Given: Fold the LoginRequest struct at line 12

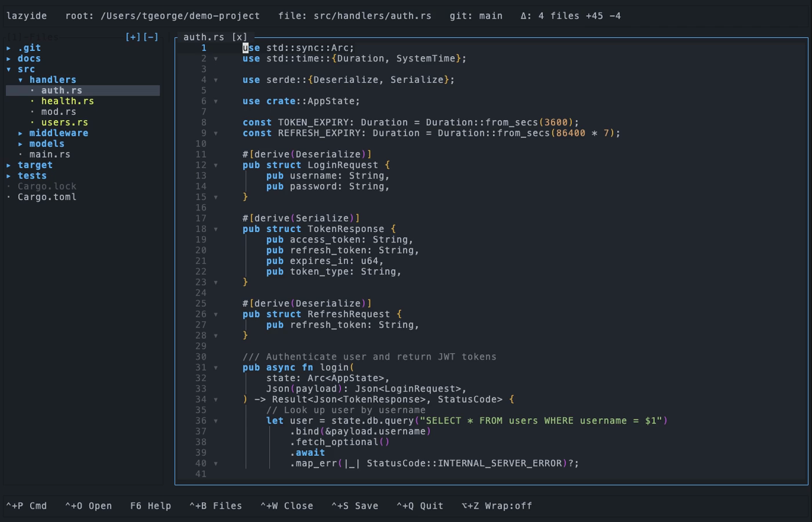Looking at the screenshot, I should [216, 165].
